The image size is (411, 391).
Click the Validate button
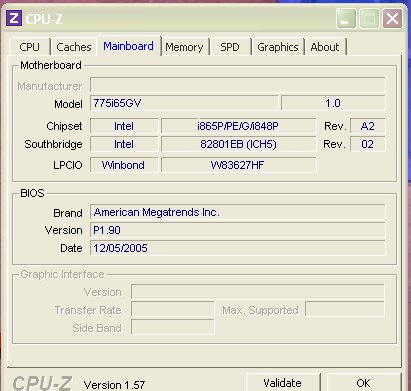pos(283,383)
